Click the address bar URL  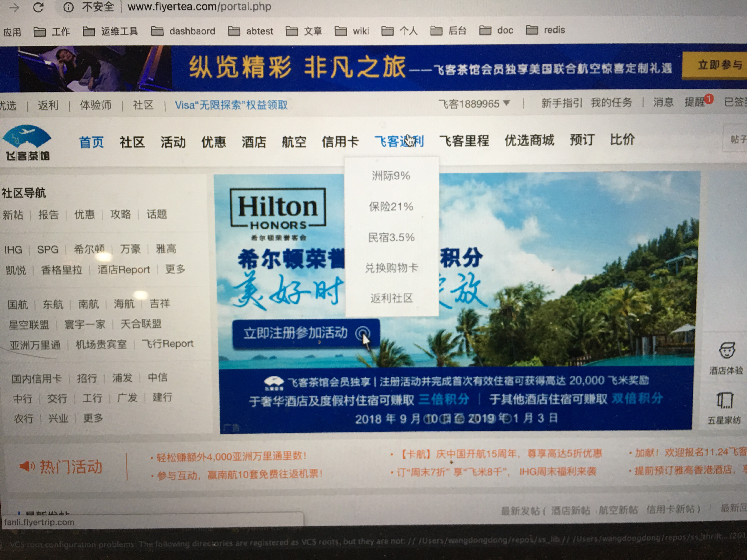pos(199,7)
